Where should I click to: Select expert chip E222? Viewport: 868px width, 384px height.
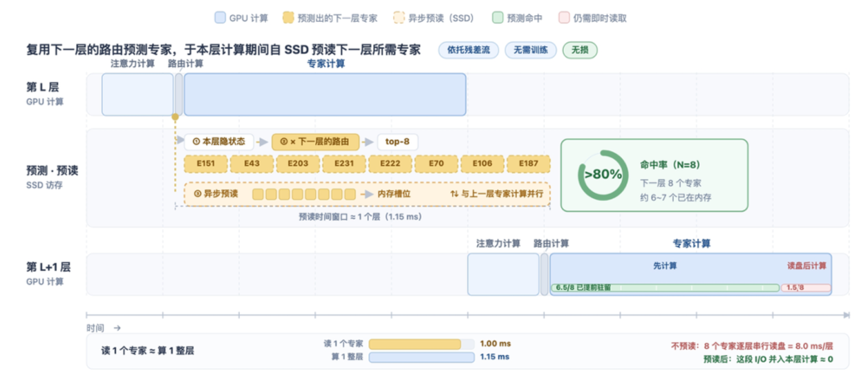point(390,164)
